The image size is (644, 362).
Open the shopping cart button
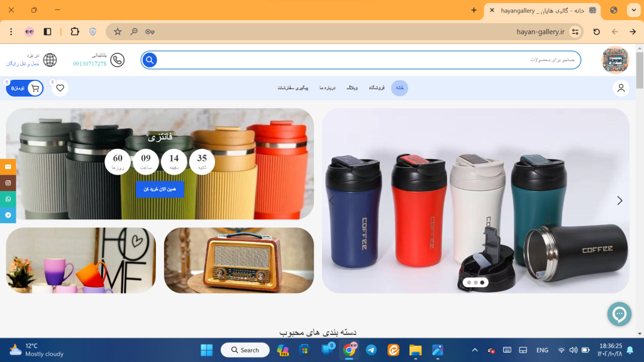pyautogui.click(x=25, y=89)
